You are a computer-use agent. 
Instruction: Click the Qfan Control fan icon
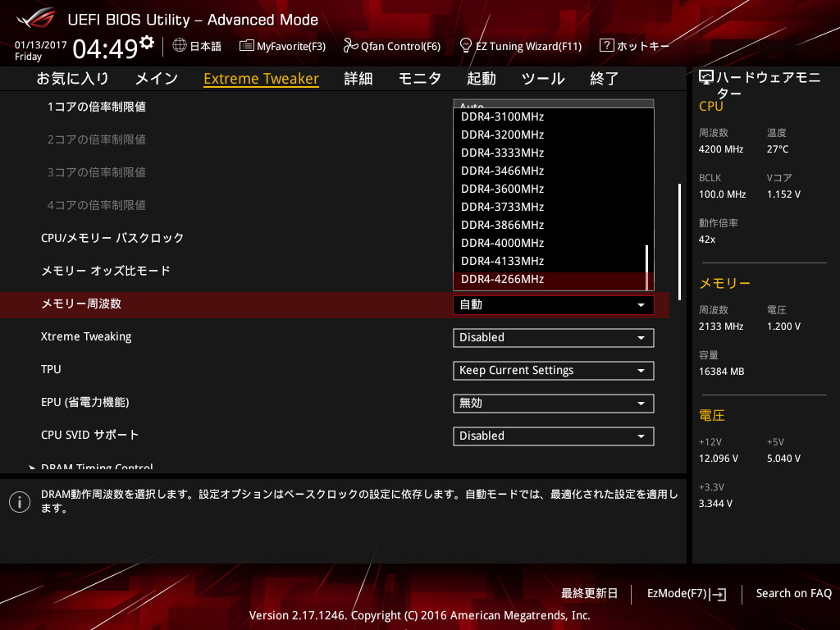350,46
